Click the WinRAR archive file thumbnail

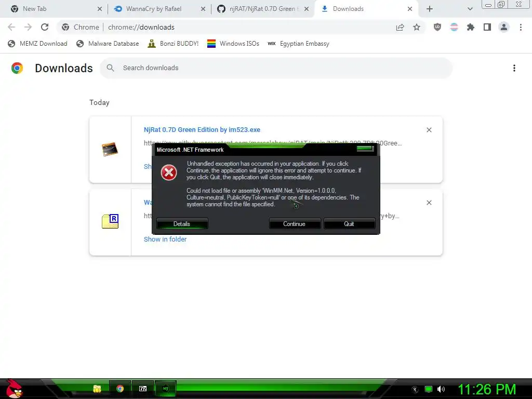click(110, 221)
